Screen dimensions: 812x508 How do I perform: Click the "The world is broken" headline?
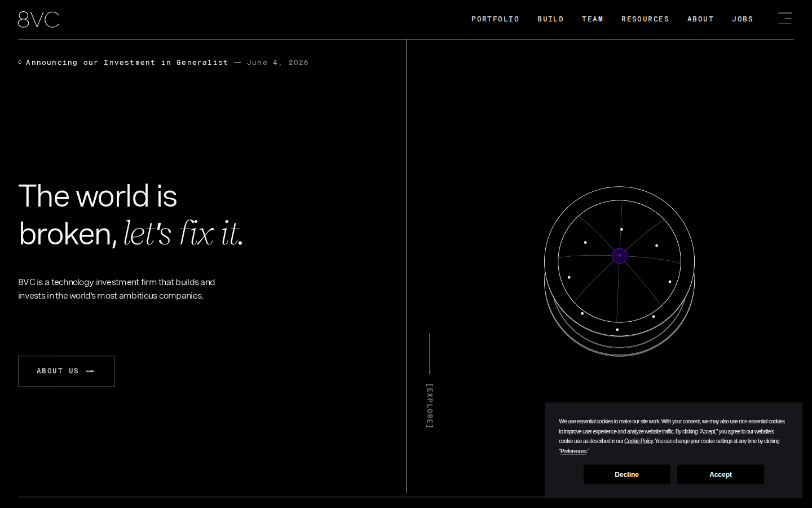coord(131,215)
